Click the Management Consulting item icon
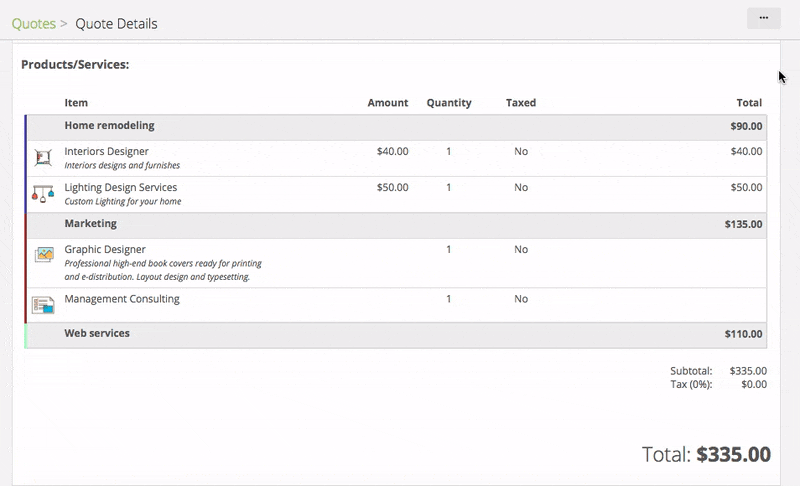The image size is (800, 486). point(43,304)
